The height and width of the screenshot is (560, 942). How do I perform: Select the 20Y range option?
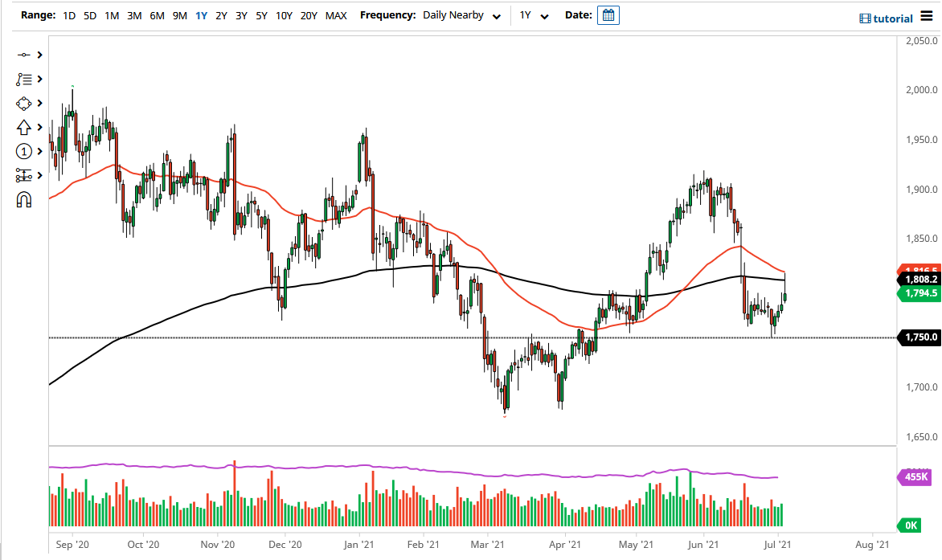309,15
